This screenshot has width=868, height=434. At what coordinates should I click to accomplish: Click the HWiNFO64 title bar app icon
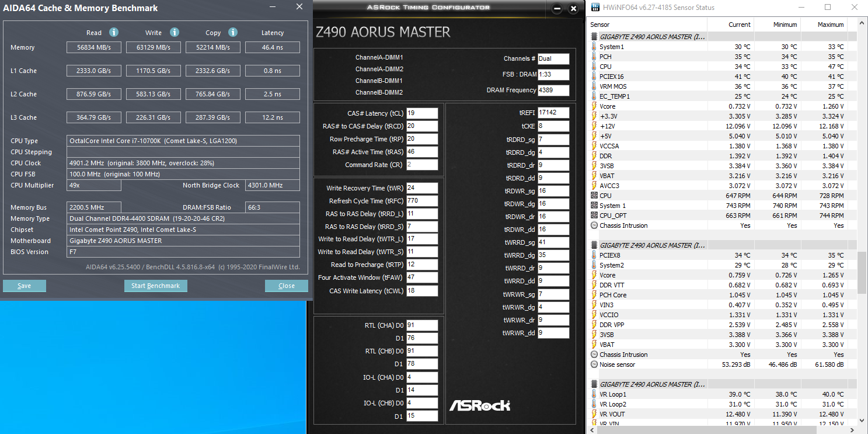tap(595, 8)
